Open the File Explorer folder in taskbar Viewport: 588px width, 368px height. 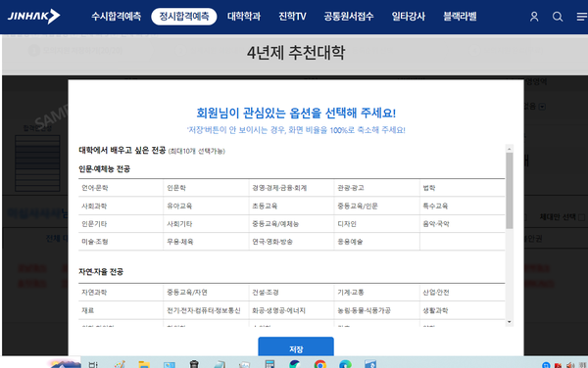[144, 364]
